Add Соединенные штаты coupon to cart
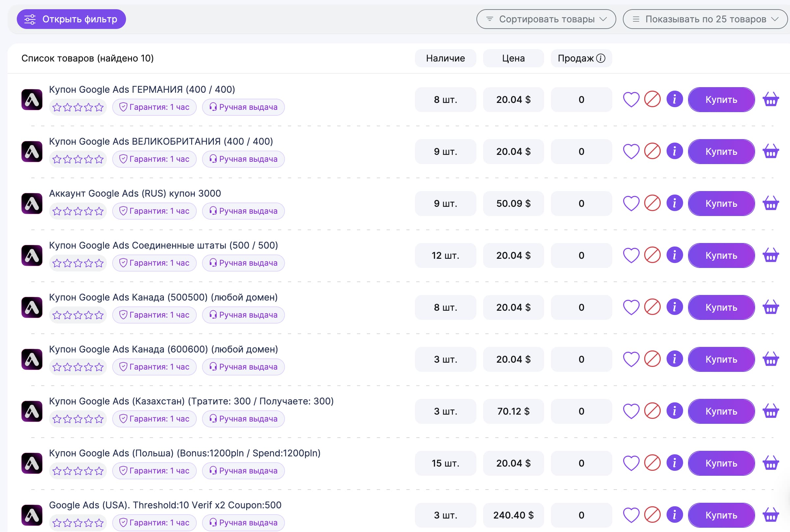Viewport: 790px width, 532px height. click(771, 255)
